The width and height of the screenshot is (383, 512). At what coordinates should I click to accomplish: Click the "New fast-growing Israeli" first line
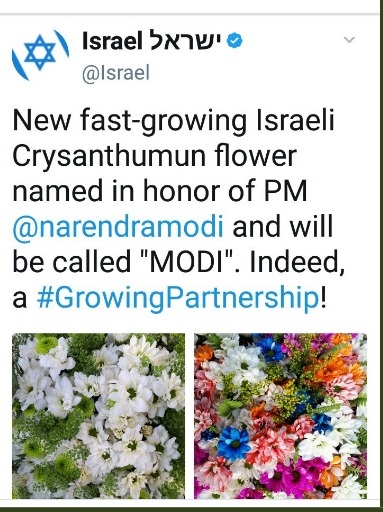click(x=173, y=121)
